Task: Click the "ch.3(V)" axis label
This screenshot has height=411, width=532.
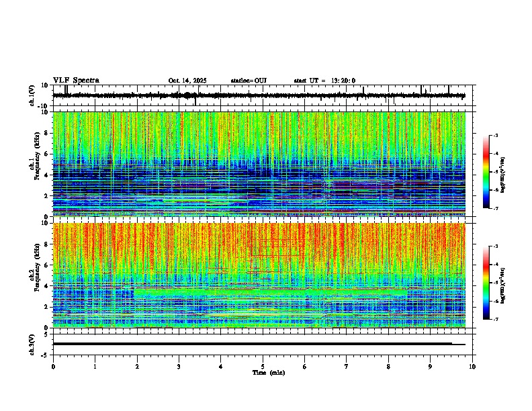Action: [x=32, y=345]
